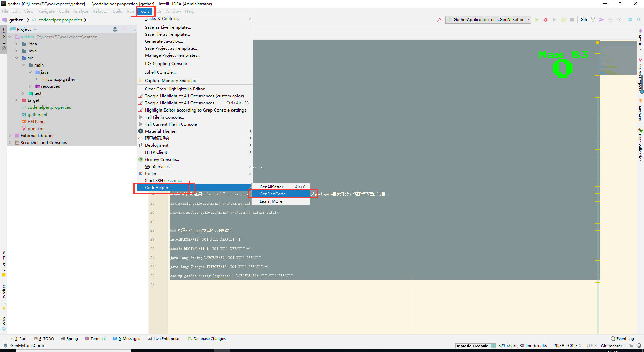Image resolution: width=644 pixels, height=352 pixels.
Task: Toggle the 2: Favorites side tool window
Action: coord(4,297)
